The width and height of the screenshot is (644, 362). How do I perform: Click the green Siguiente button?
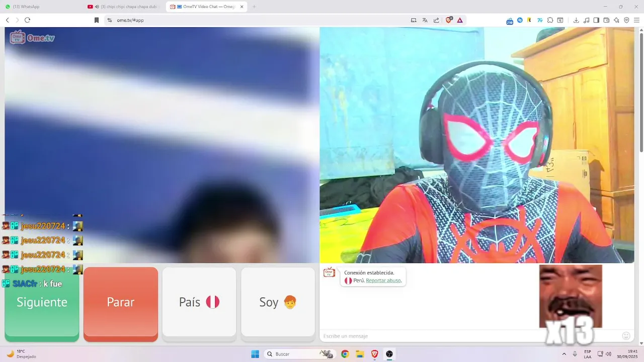[42, 304]
